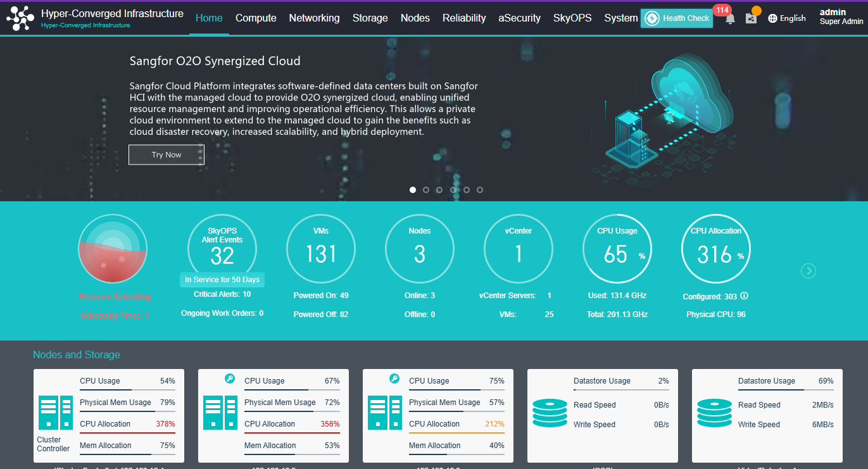The height and width of the screenshot is (469, 868).
Task: Click the red CPU Allocation 378% bar
Action: [x=127, y=434]
